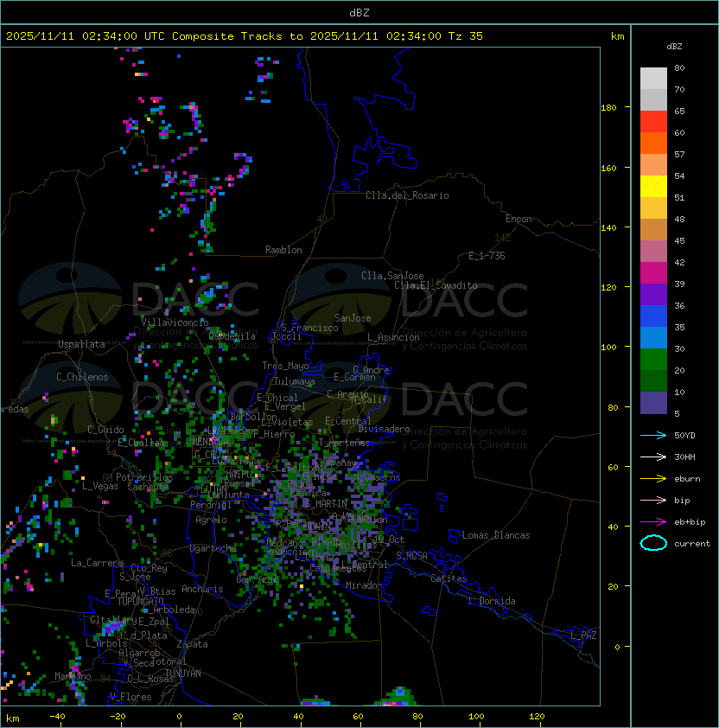This screenshot has height=728, width=719.
Task: Click the 'Catitas' map label
Action: tap(449, 578)
